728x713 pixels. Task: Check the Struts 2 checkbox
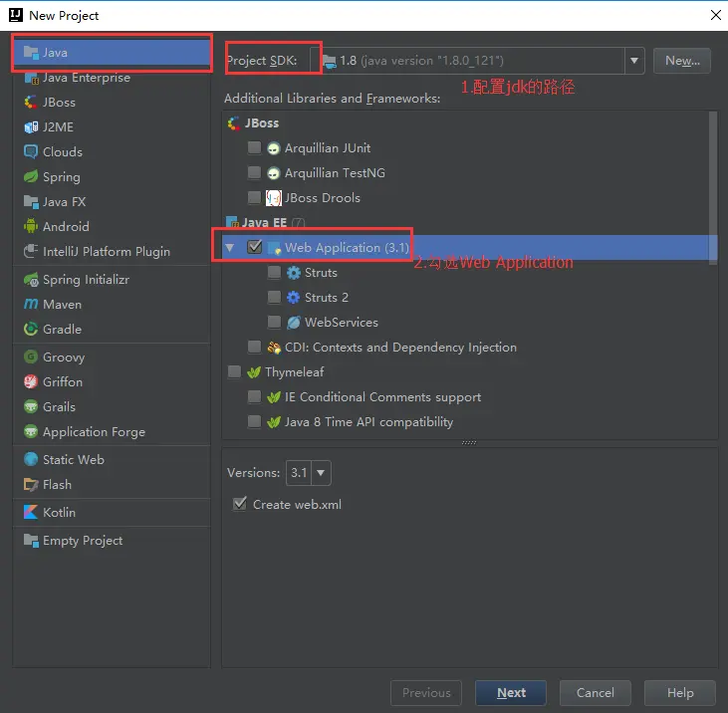click(x=274, y=297)
